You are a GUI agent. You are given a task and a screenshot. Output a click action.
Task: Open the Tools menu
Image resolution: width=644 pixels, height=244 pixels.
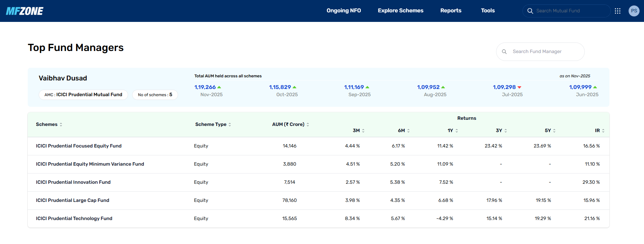488,11
